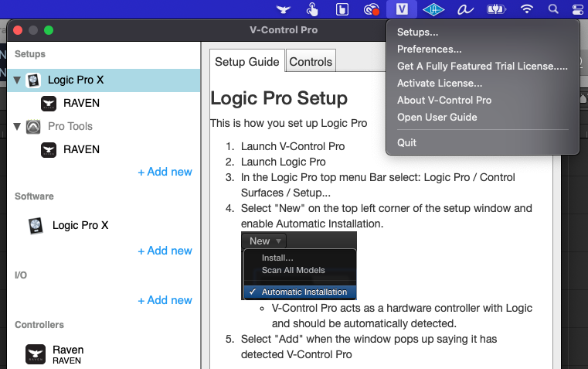Click the Raven icon in Controllers section
Image resolution: width=588 pixels, height=369 pixels.
pos(36,354)
